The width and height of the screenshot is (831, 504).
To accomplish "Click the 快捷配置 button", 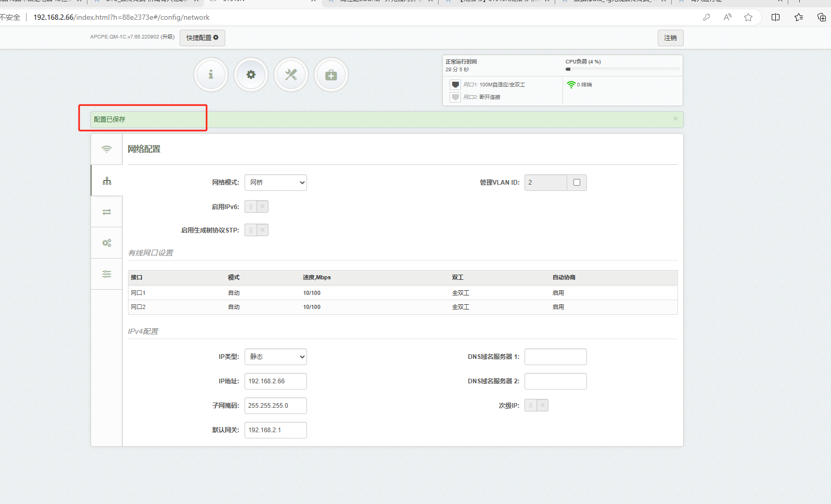I will [x=202, y=38].
